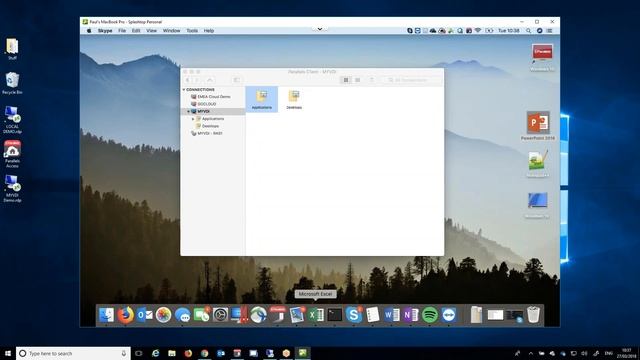
Task: Show hidden system tray icons
Action: tap(531, 353)
